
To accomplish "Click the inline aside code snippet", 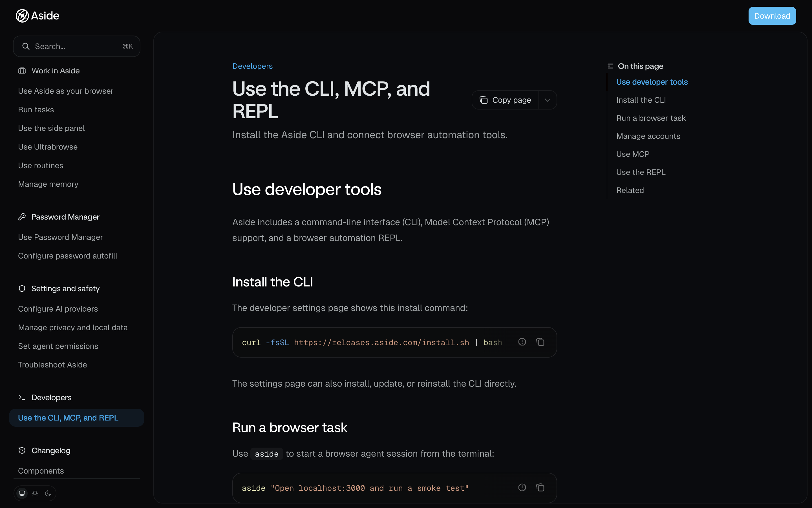I will 267,454.
